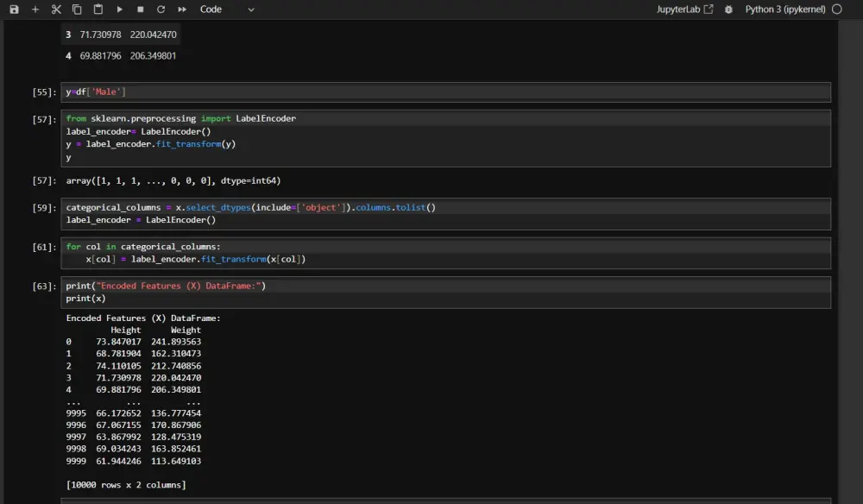The height and width of the screenshot is (504, 863).
Task: Cut selected cell using scissors icon
Action: [56, 9]
